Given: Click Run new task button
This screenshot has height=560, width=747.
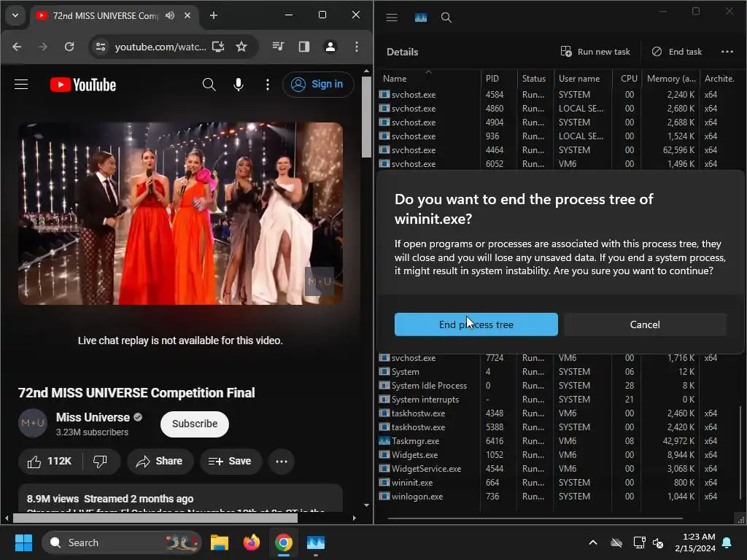Looking at the screenshot, I should 595,52.
